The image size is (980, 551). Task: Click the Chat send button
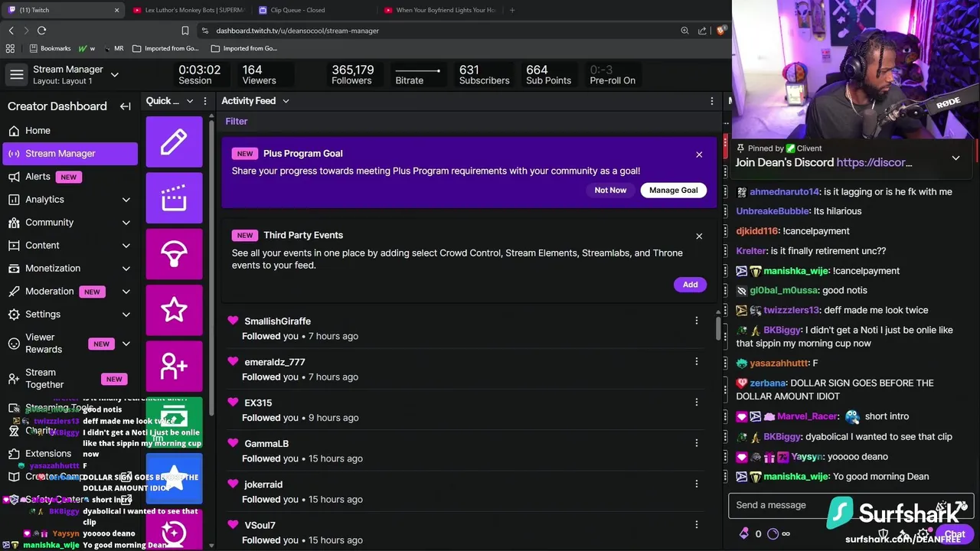[x=955, y=534]
